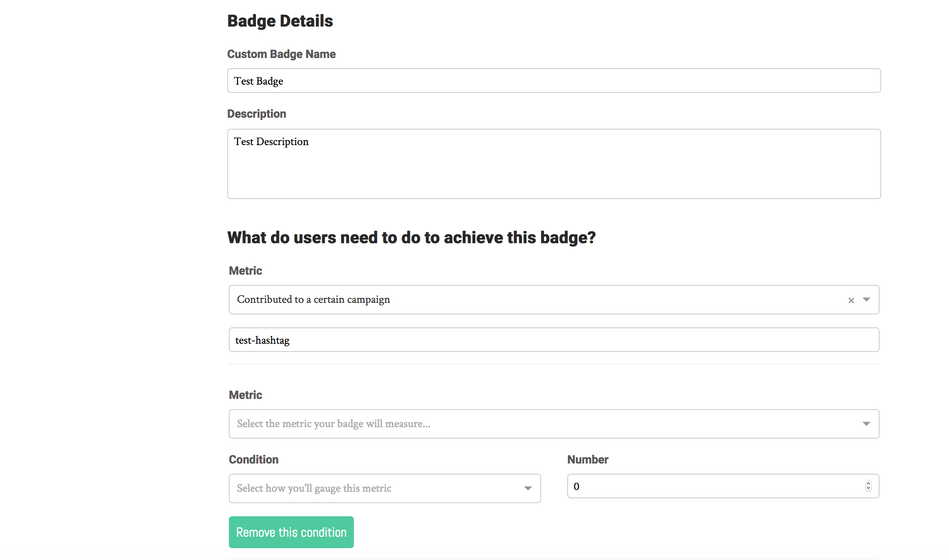The width and height of the screenshot is (949, 560).
Task: Open the Condition dropdown arrow
Action: pos(528,488)
